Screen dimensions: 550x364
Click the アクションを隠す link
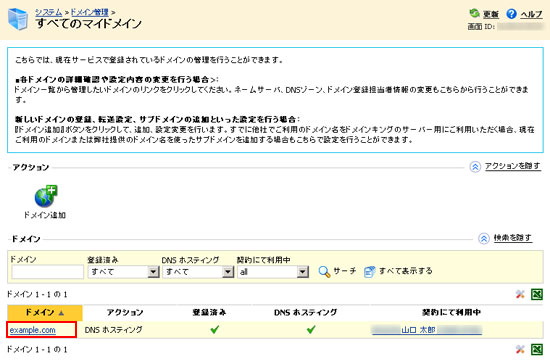pos(512,166)
